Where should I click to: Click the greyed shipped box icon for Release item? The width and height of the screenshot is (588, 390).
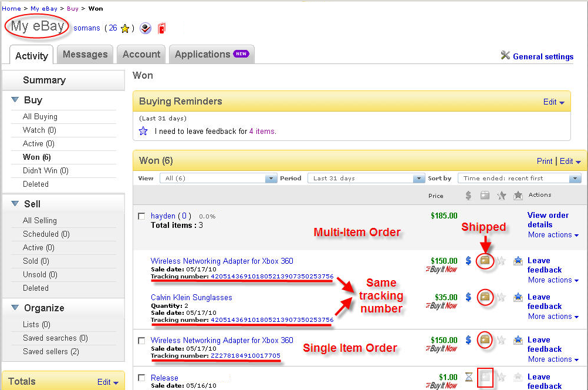pyautogui.click(x=485, y=376)
